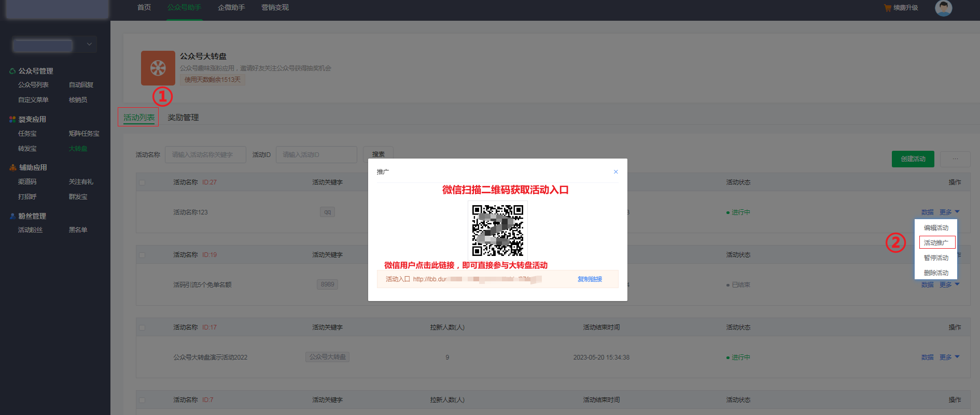This screenshot has height=415, width=980.
Task: Open 群发宝 in sidebar
Action: pos(78,196)
